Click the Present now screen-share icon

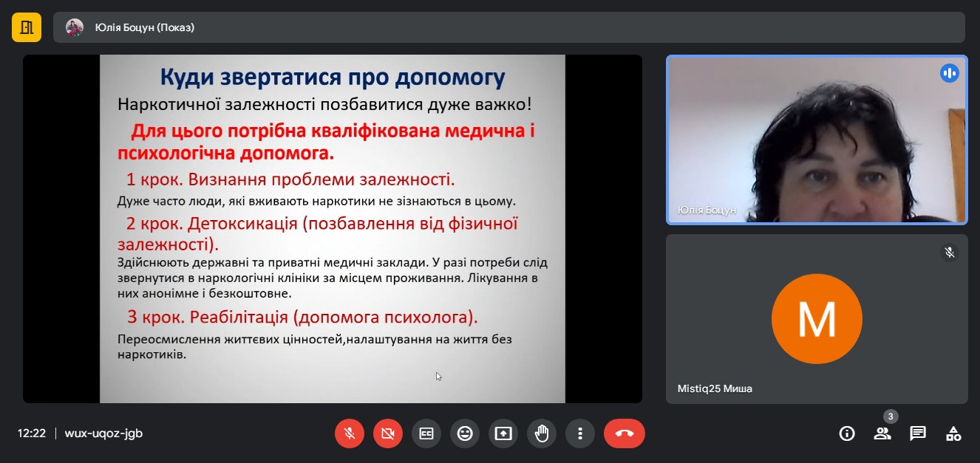pos(503,433)
